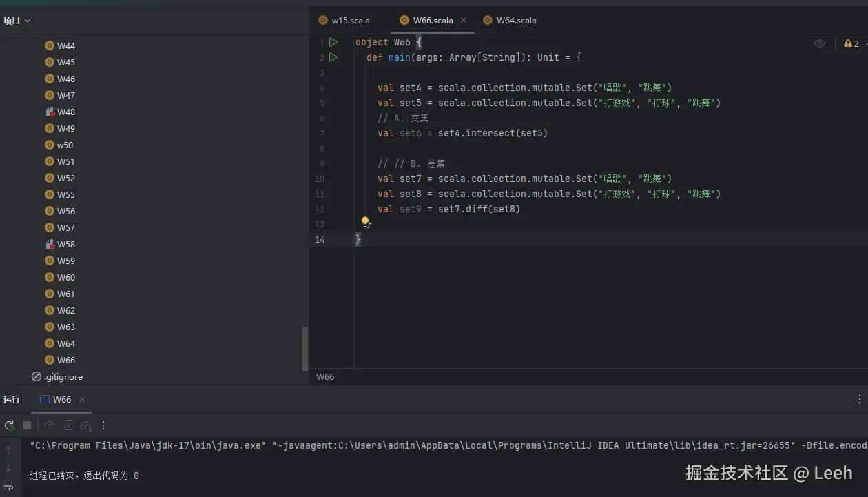Select W58 in the project tree
The height and width of the screenshot is (497, 868).
tap(66, 245)
